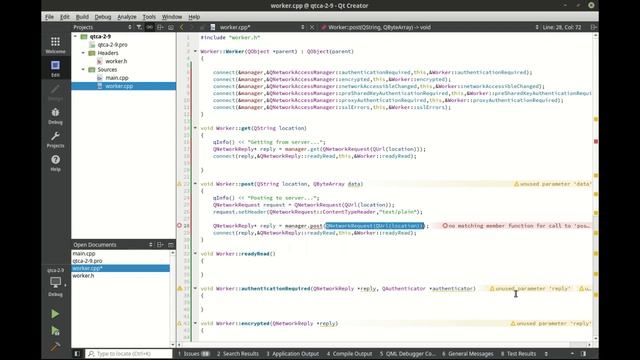Toggle the left sidebar visibility

[77, 353]
